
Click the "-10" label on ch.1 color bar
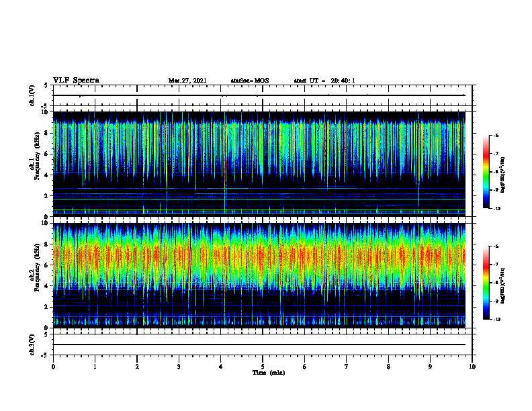point(496,209)
